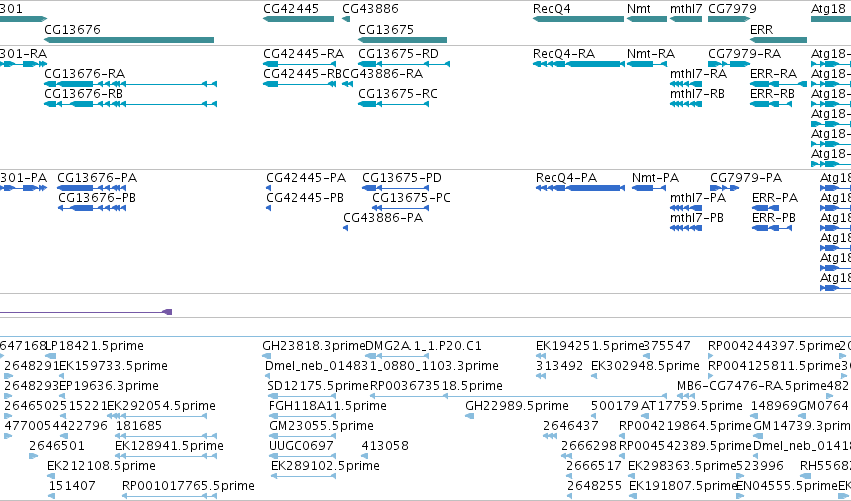This screenshot has width=851, height=501.
Task: Select the CG13675-PC protein label
Action: (x=411, y=198)
